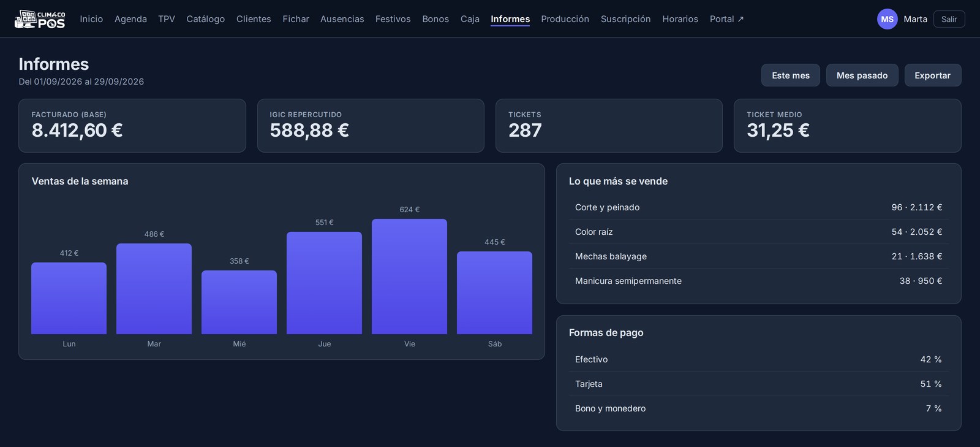The width and height of the screenshot is (980, 447).
Task: Click the 'Mechas balayage' row
Action: [x=759, y=256]
